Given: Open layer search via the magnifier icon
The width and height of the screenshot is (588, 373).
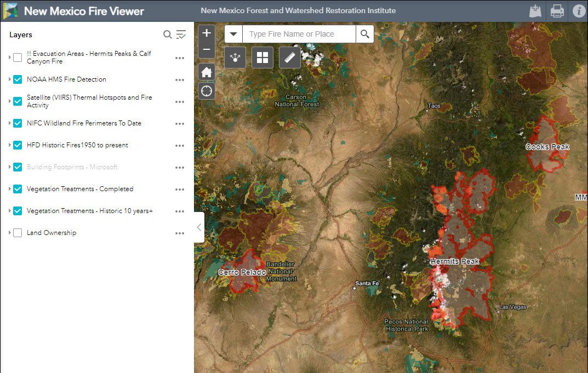Looking at the screenshot, I should pyautogui.click(x=167, y=34).
